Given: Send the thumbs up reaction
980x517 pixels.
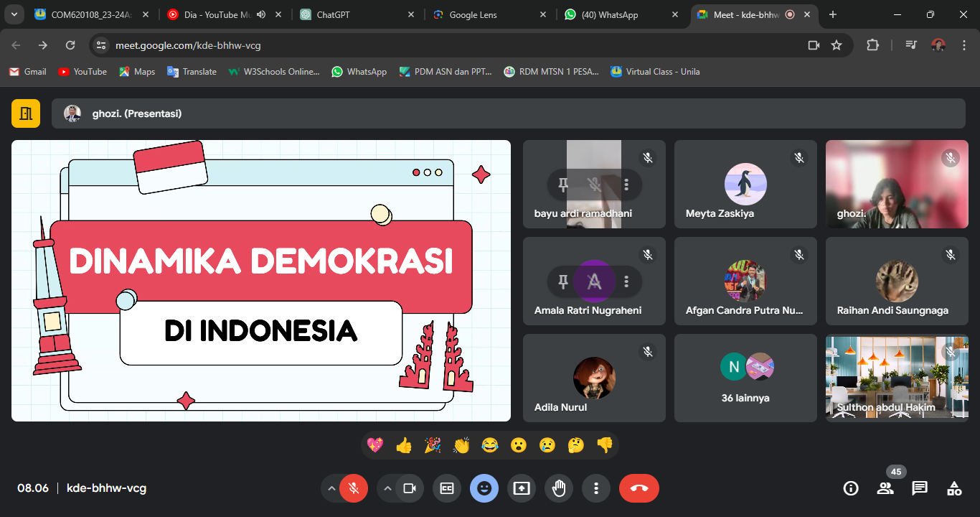Looking at the screenshot, I should tap(404, 445).
